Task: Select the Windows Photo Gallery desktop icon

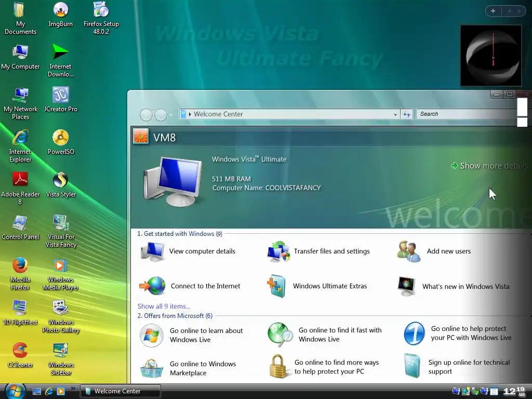Action: point(60,317)
